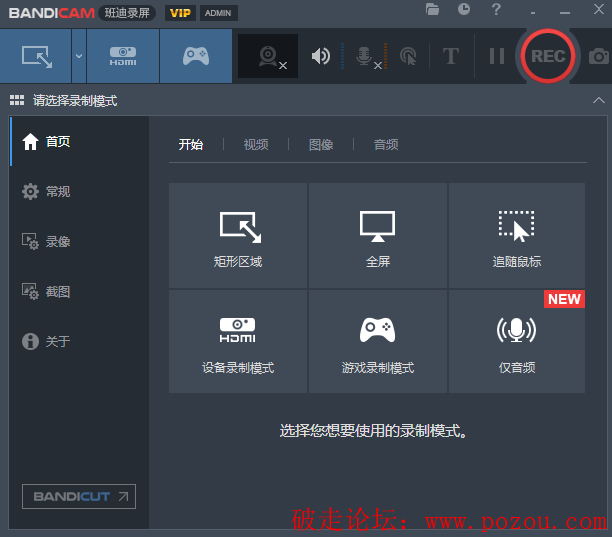
Task: Toggle microphone recording icon
Action: coord(365,57)
